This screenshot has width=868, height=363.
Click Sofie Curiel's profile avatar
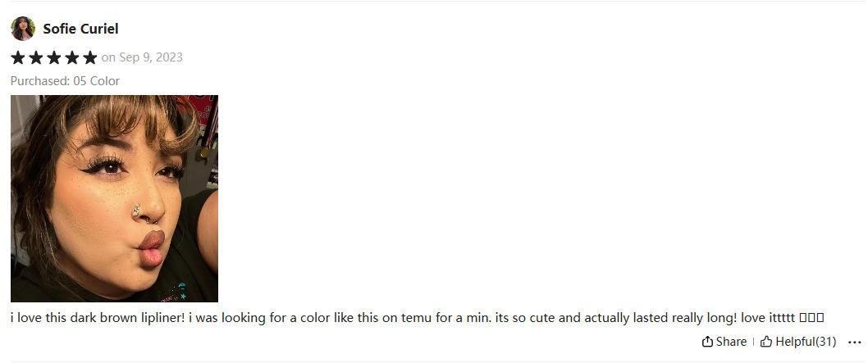click(23, 29)
